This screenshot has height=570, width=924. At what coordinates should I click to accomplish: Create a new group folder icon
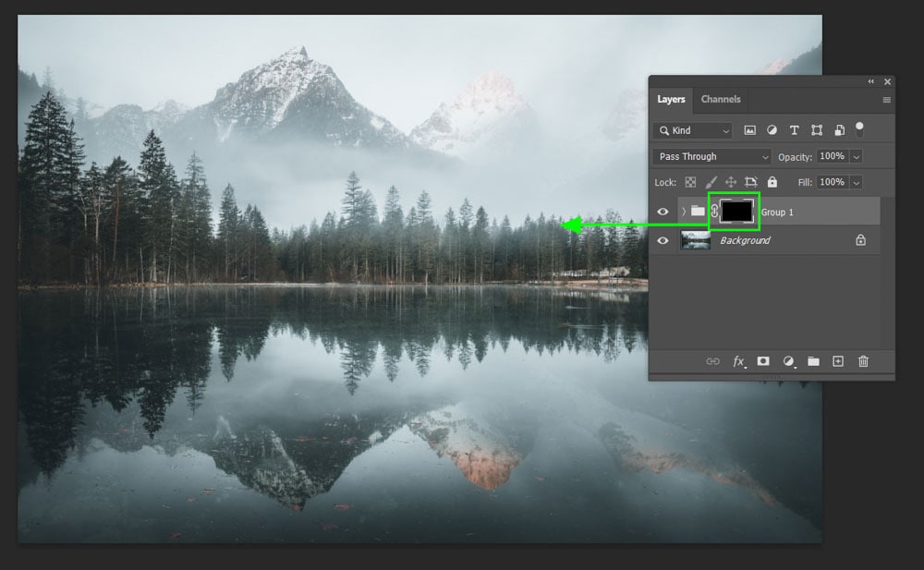coord(813,361)
